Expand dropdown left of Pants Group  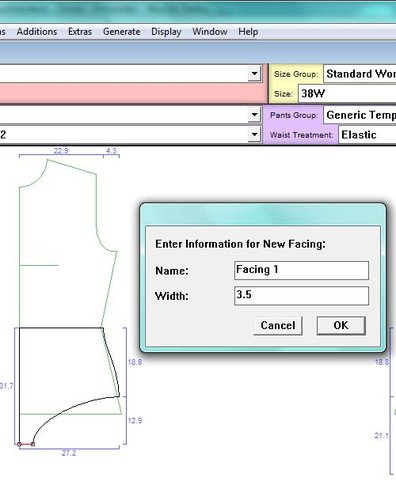(254, 115)
